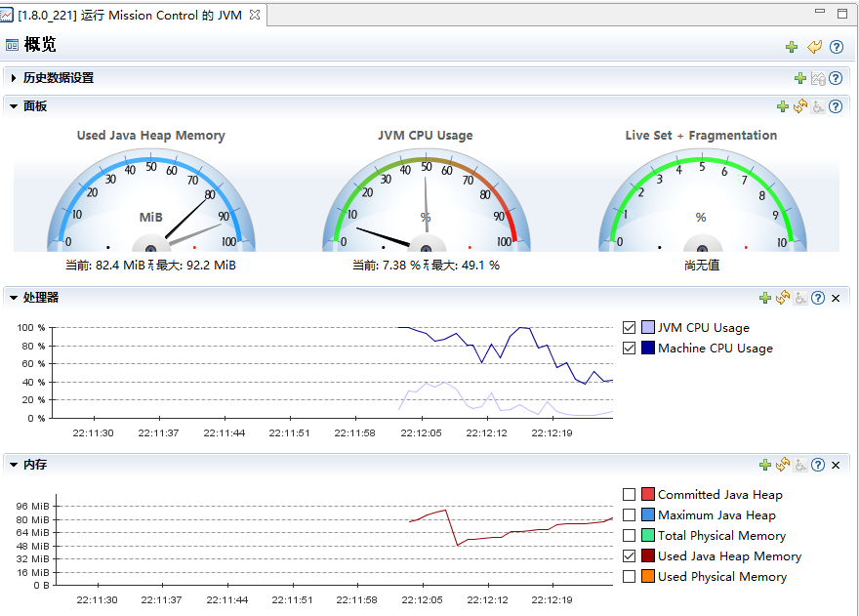Click 'Used Java Heap Memory' dial title

tap(150, 136)
